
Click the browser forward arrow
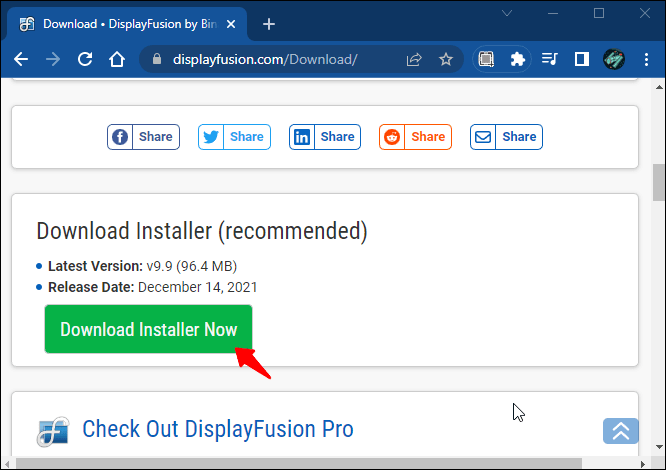coord(53,59)
